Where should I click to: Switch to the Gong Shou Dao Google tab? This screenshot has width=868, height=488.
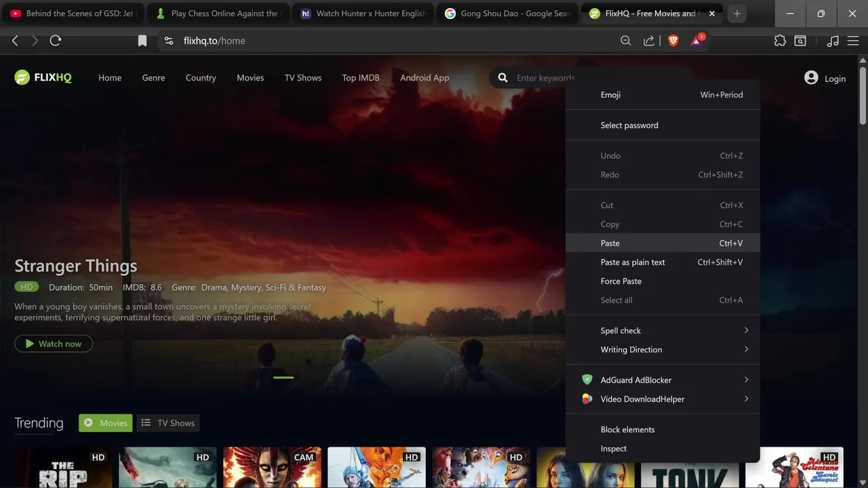click(x=507, y=14)
